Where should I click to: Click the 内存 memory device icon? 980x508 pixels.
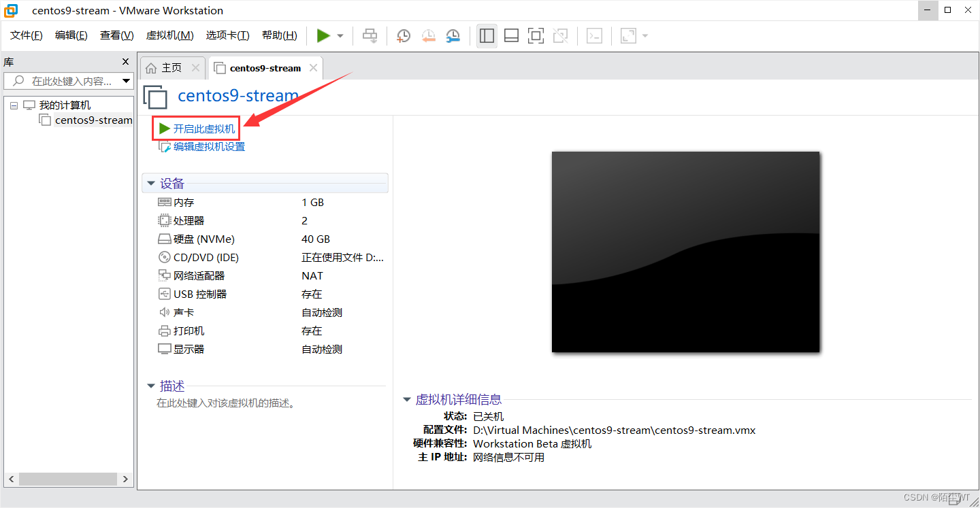pos(164,203)
